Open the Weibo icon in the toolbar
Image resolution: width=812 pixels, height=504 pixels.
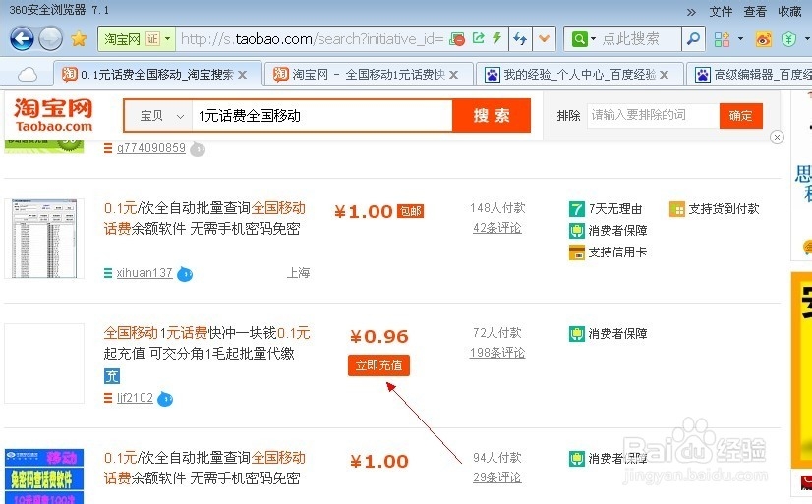[x=763, y=39]
